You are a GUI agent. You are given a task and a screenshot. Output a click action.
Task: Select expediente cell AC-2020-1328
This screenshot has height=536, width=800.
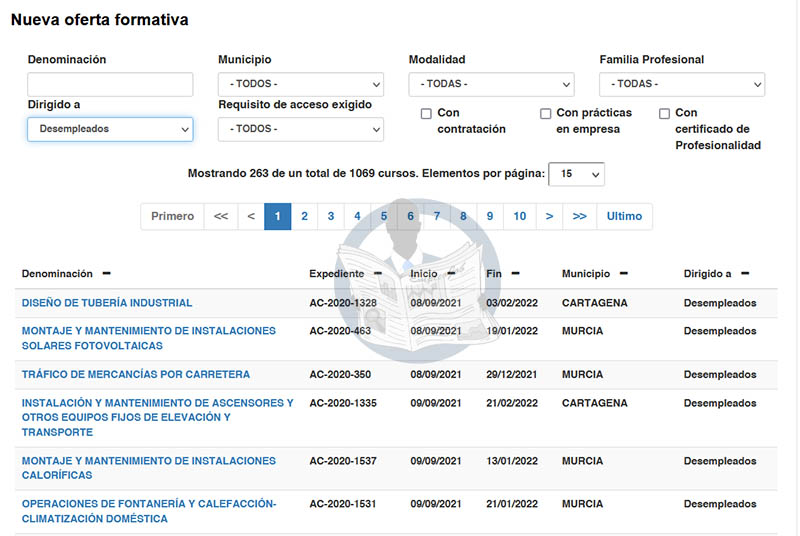pos(343,303)
